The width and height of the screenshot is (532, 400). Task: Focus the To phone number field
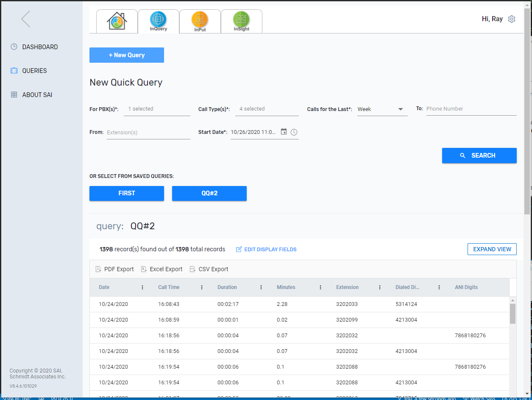(471, 109)
